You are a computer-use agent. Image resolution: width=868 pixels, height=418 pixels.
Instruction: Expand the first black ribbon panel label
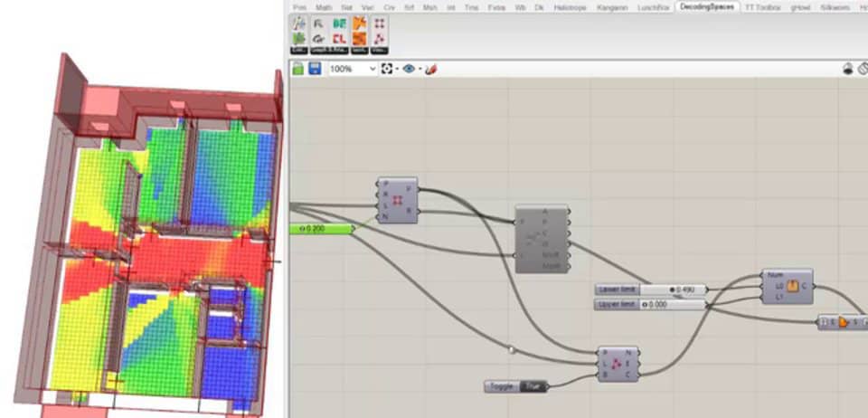299,51
